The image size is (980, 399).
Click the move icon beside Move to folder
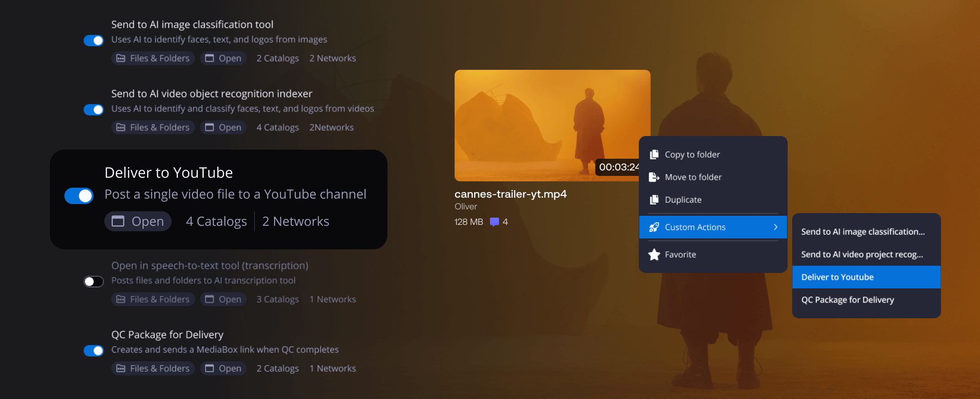tap(654, 177)
